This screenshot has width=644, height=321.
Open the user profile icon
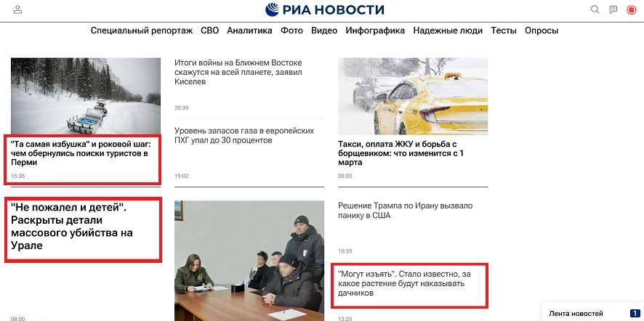17,10
